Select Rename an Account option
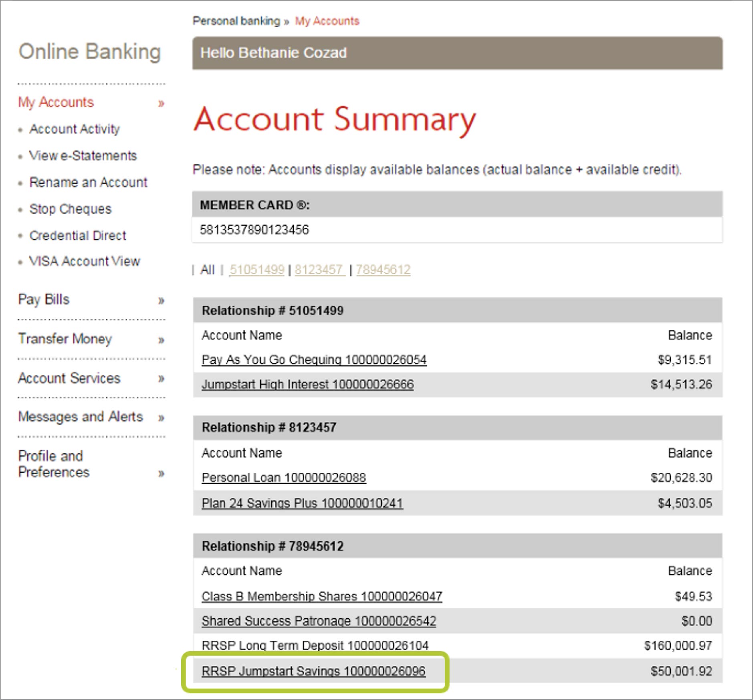 pos(88,182)
